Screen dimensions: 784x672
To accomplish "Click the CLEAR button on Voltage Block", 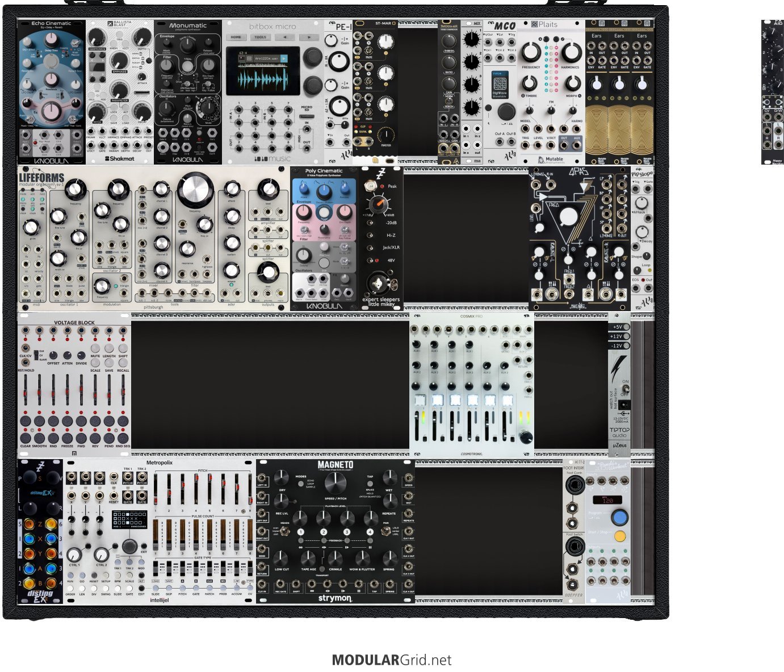I will [26, 438].
